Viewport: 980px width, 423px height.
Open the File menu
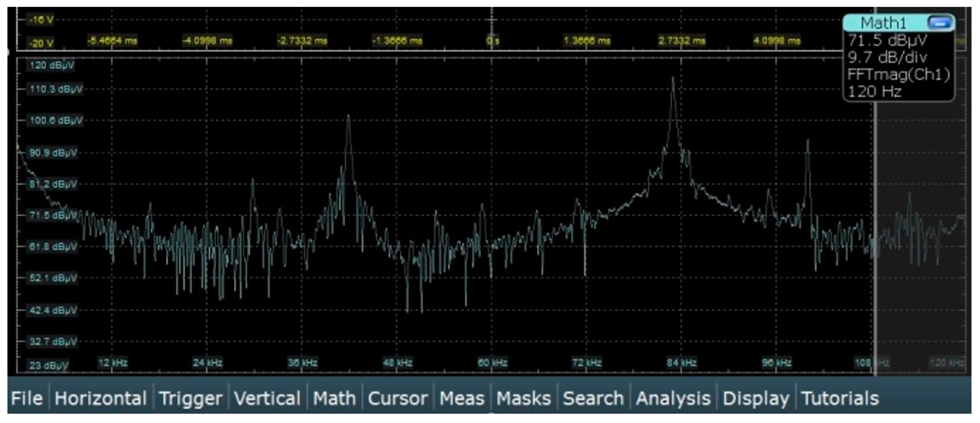(26, 399)
